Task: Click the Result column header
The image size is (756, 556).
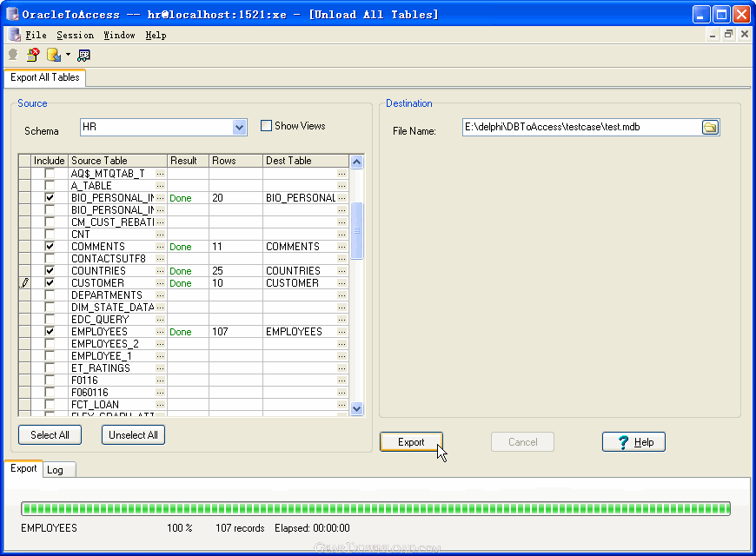Action: pos(188,161)
